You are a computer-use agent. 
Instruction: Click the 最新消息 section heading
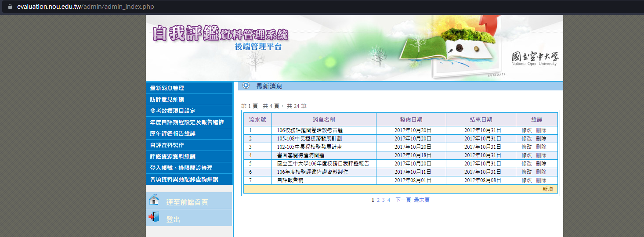tap(269, 86)
